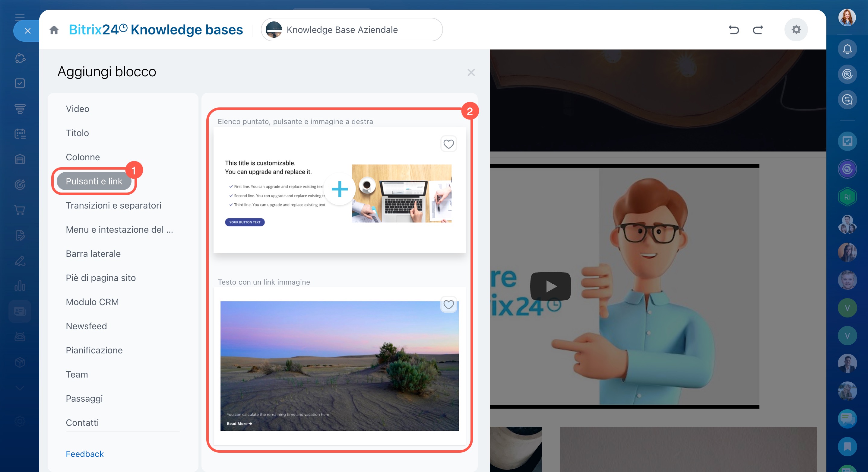
Task: Close the Aggiungi blocco panel
Action: pyautogui.click(x=471, y=72)
